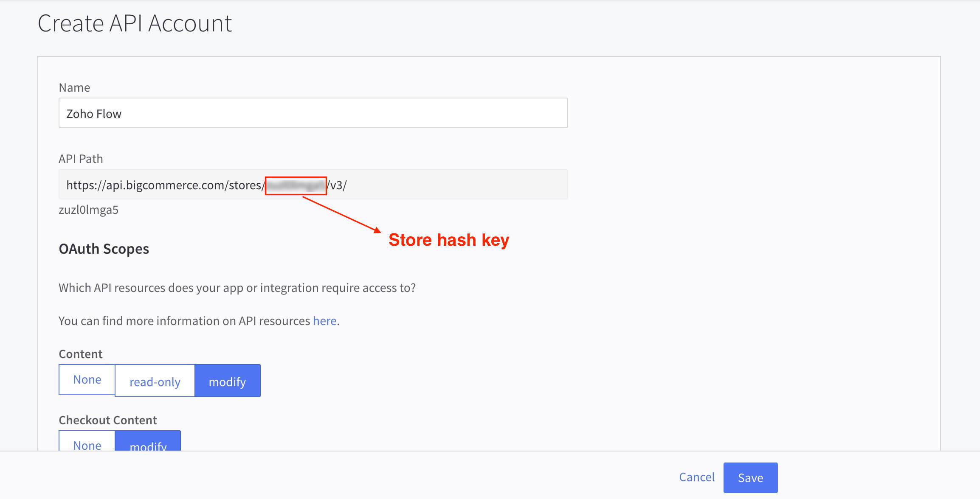The image size is (980, 499).
Task: Click the red 'Store hash key' annotation
Action: tap(448, 240)
